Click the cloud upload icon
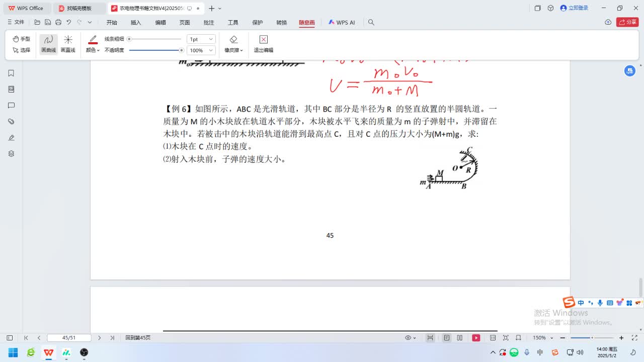The width and height of the screenshot is (644, 362). [x=608, y=22]
